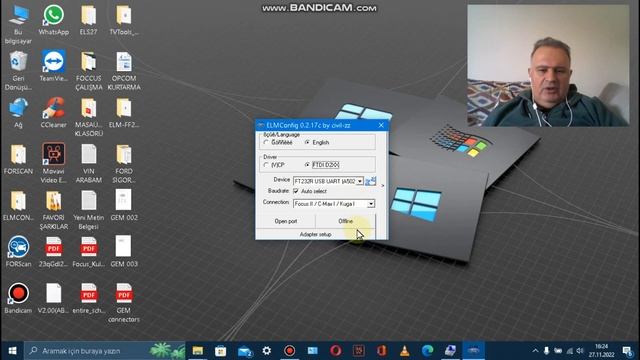Open Microsoft Store from taskbar
This screenshot has height=360, width=640.
coord(221,351)
